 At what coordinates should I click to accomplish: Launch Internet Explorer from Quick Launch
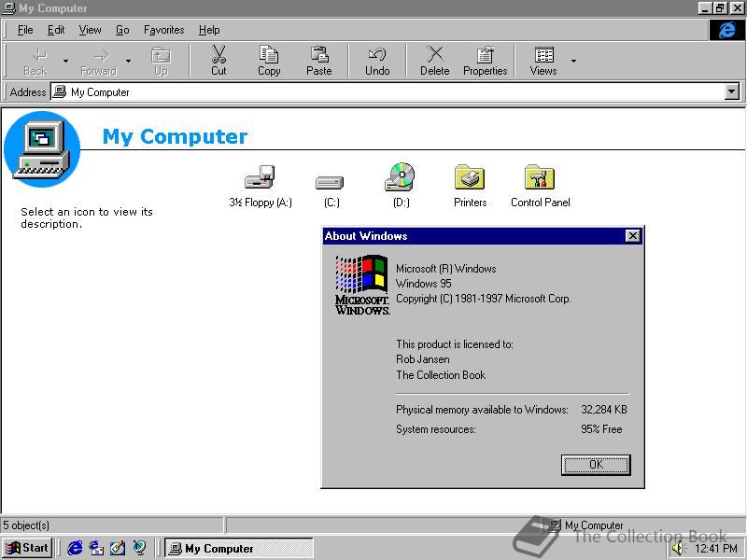pyautogui.click(x=75, y=548)
